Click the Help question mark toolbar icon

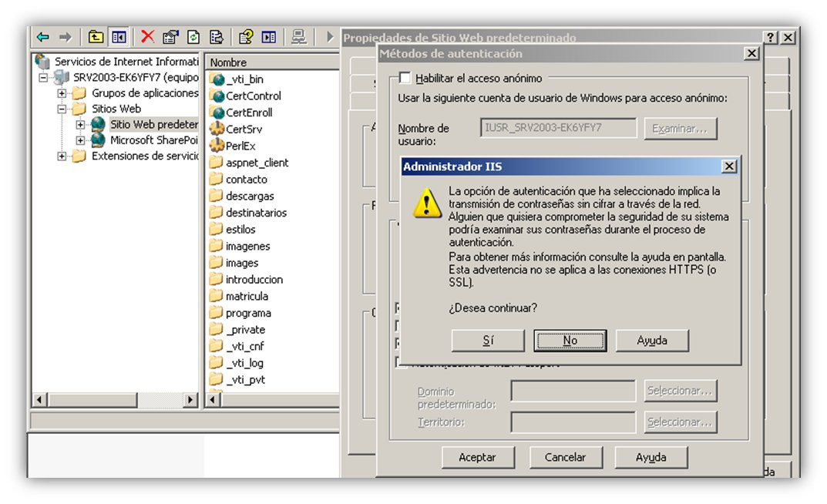click(246, 37)
